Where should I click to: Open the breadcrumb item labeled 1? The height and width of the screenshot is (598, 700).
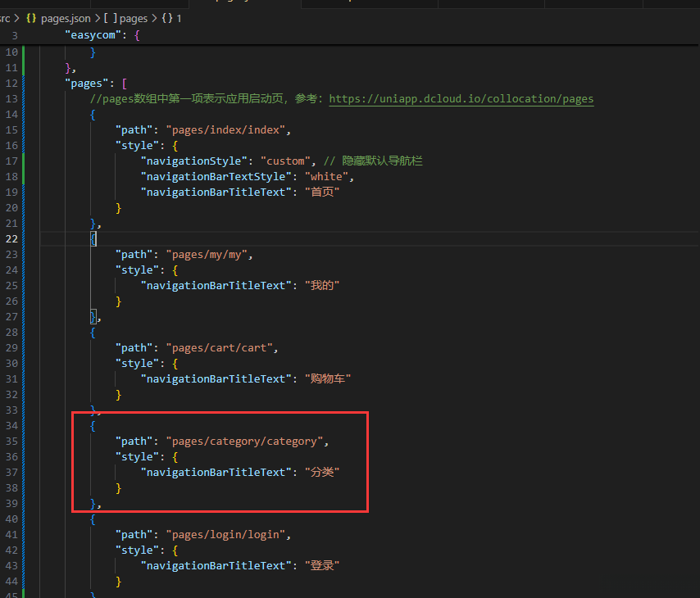(x=179, y=19)
